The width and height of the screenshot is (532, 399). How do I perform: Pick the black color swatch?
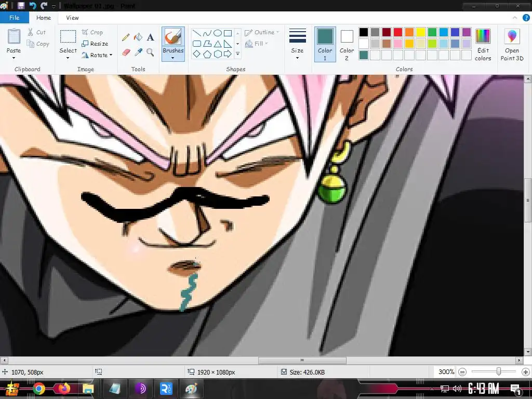coord(363,32)
